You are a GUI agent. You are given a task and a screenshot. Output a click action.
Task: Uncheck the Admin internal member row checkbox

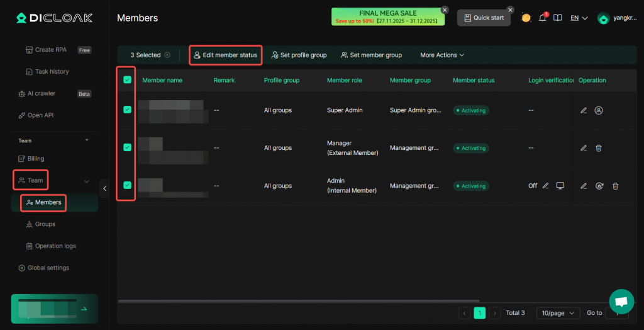pyautogui.click(x=128, y=185)
